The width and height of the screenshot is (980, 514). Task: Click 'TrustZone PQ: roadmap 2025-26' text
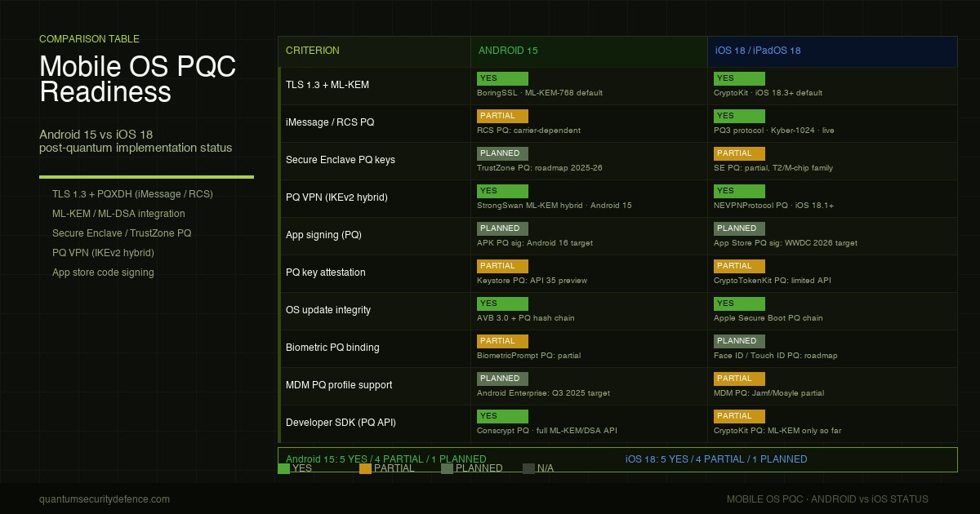[x=539, y=168]
